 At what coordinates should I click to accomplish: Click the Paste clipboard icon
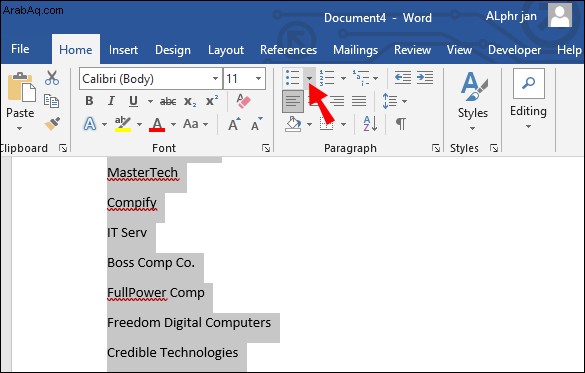click(21, 88)
